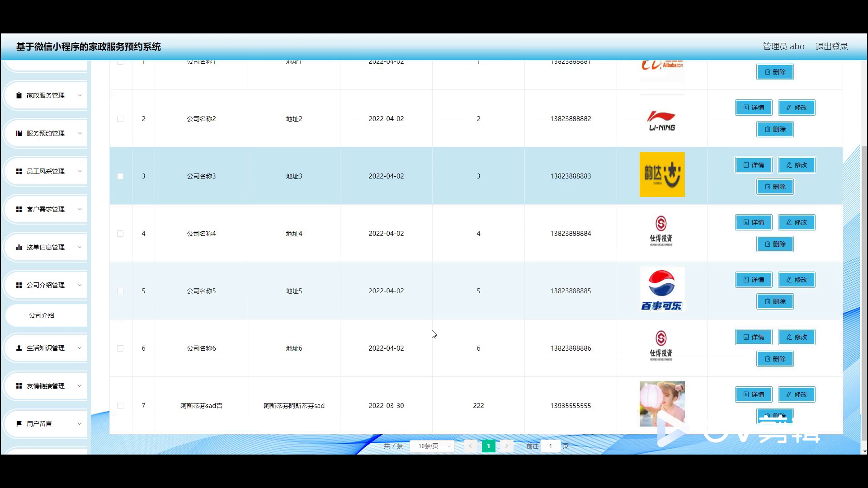This screenshot has height=488, width=868.
Task: Click the 客户需求管理 grid icon
Action: (x=19, y=209)
